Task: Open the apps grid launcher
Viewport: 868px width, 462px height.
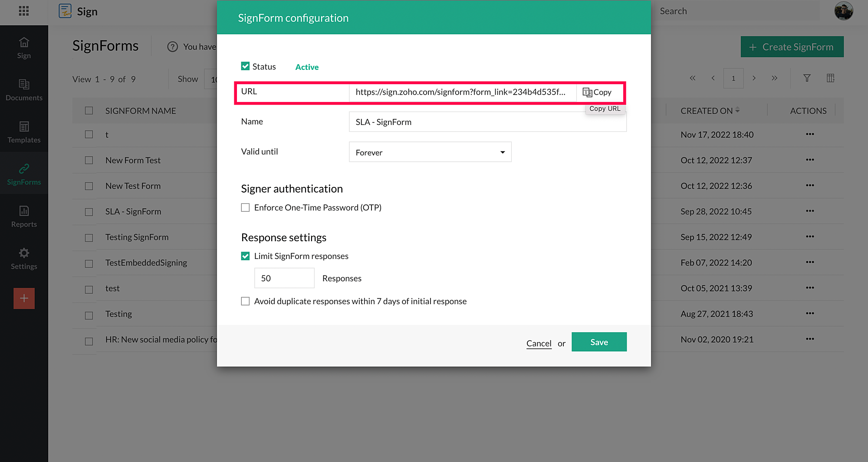Action: click(x=24, y=11)
